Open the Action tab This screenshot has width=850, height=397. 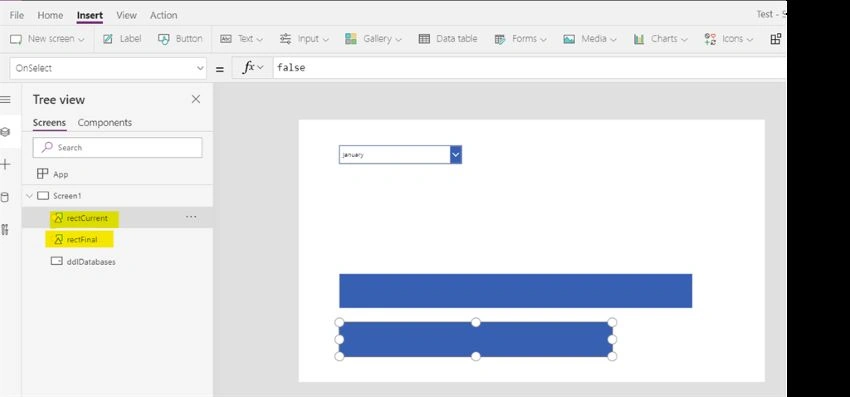pyautogui.click(x=163, y=15)
